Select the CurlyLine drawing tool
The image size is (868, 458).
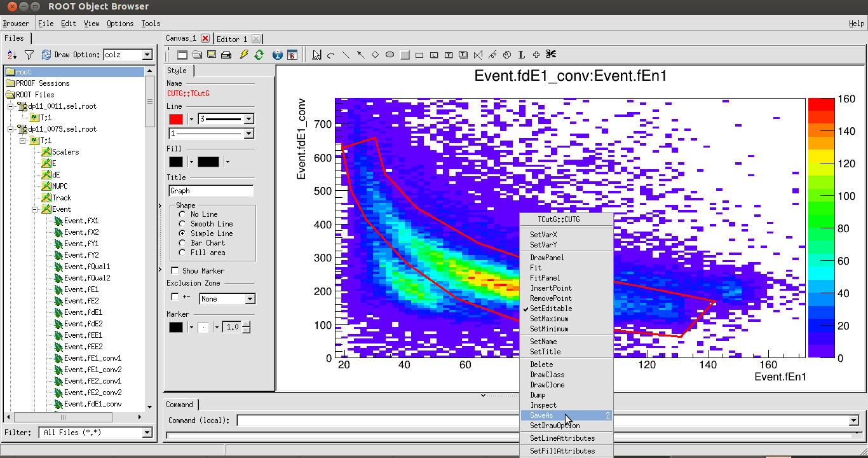coord(492,55)
